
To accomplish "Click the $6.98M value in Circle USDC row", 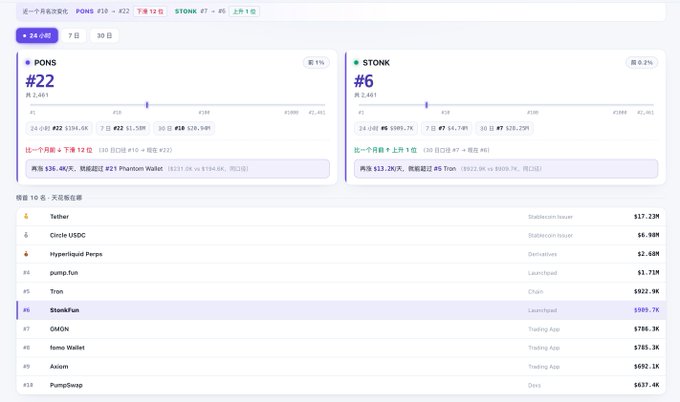I will [x=648, y=235].
